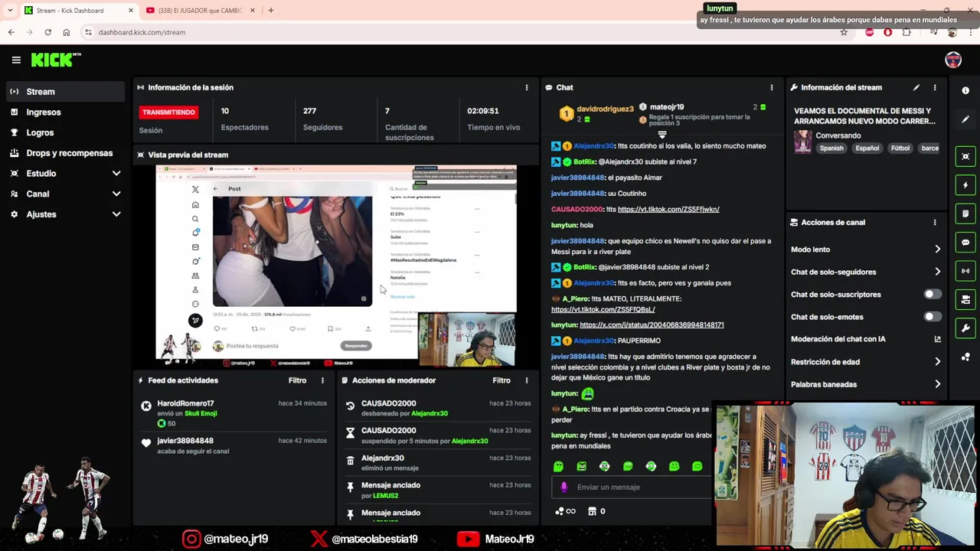Open Moderación del chat con IA link
Screen dimensions: 980x551
[x=937, y=339]
